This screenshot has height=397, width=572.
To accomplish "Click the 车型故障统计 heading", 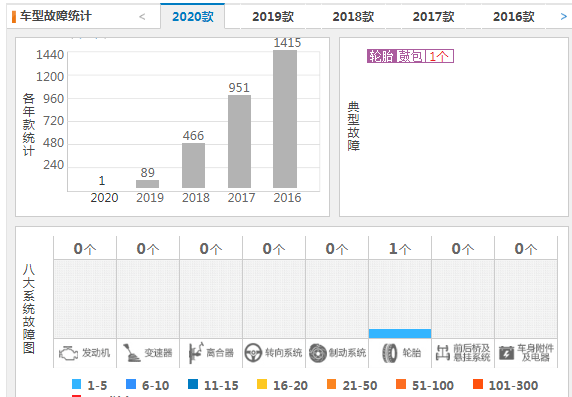I will coord(56,16).
